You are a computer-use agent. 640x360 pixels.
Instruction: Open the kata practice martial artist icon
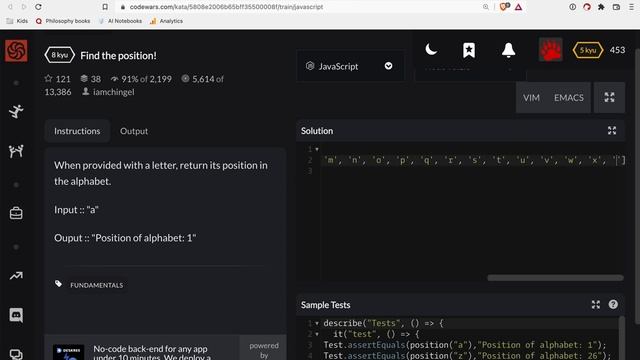point(16,111)
